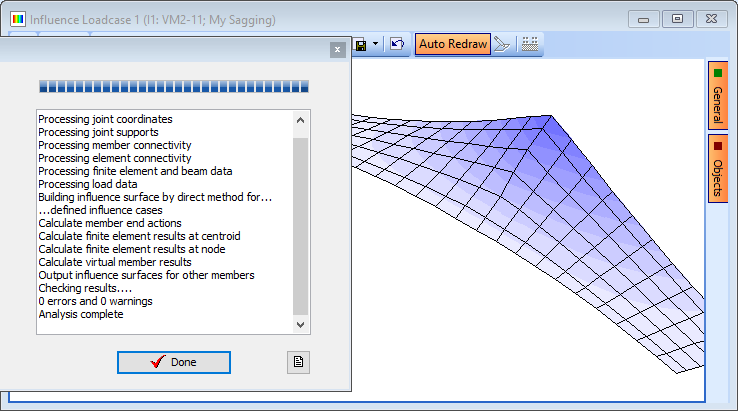Viewport: 738px width, 411px height.
Task: Select 'Processing member connectivity' log line
Action: (115, 145)
